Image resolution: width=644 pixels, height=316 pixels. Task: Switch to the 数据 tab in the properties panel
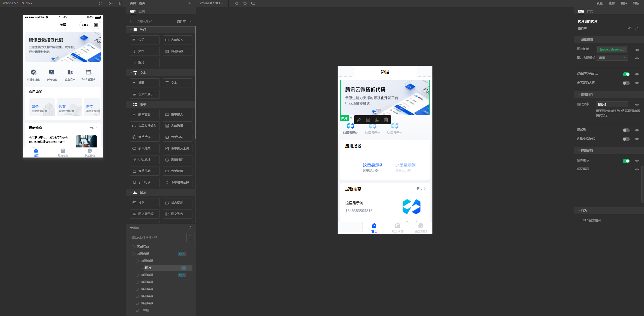click(x=581, y=11)
